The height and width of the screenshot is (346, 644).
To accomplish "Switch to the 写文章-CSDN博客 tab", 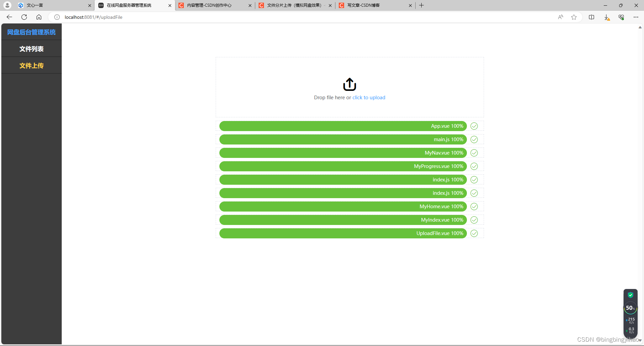I will point(375,5).
